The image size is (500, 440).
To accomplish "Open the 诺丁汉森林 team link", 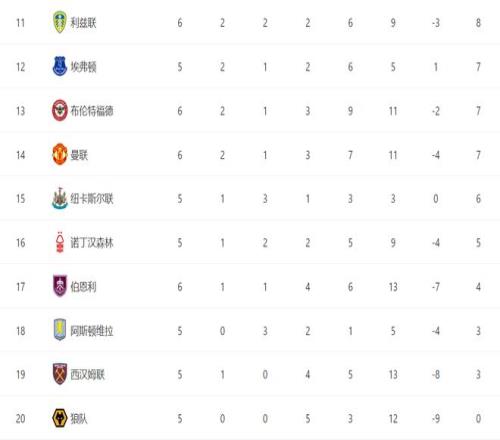I will point(92,243).
